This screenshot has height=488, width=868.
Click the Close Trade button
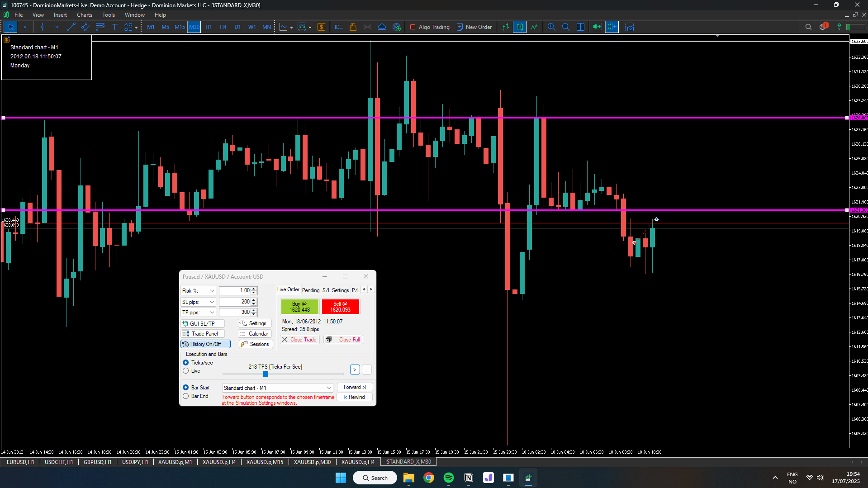coord(299,340)
